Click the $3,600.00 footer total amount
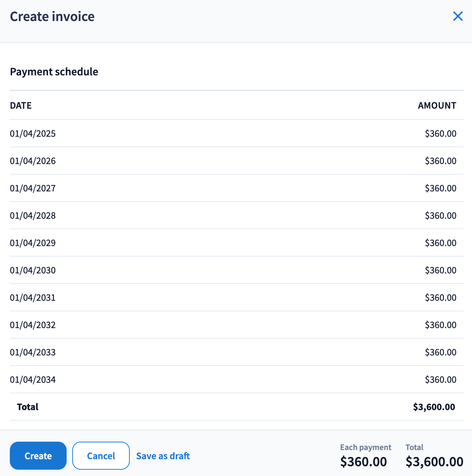The height and width of the screenshot is (476, 472). (434, 462)
